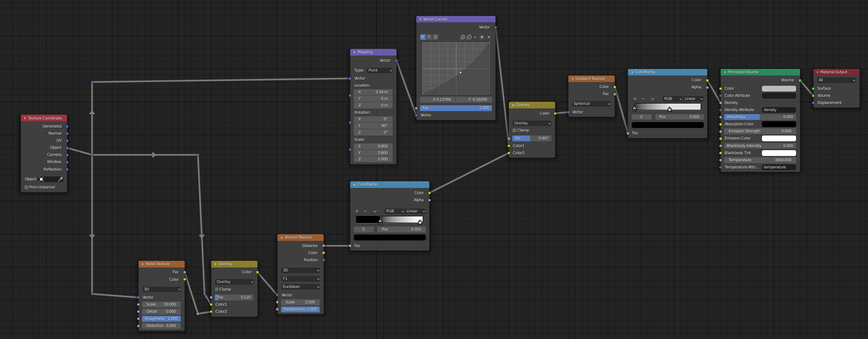Click the Voronoi Texture node title
Image resolution: width=868 pixels, height=339 pixels.
click(x=298, y=237)
